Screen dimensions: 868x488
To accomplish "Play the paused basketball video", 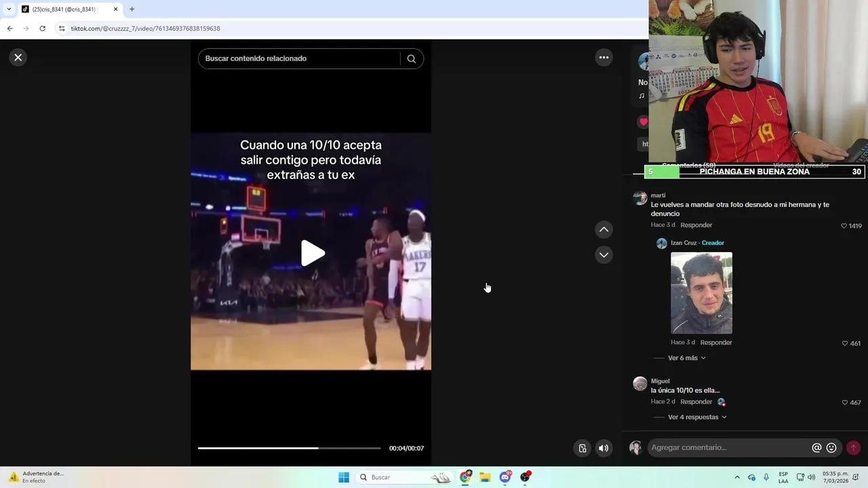I will pos(312,253).
